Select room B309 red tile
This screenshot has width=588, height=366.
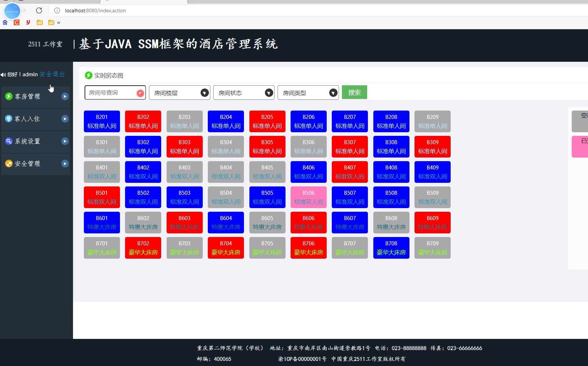433,147
